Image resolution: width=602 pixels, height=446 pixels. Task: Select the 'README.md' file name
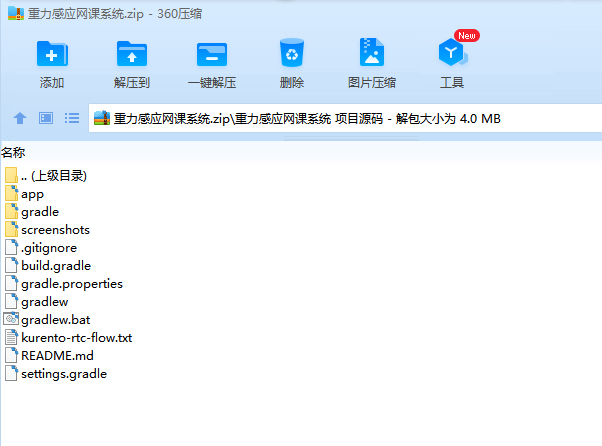[57, 355]
